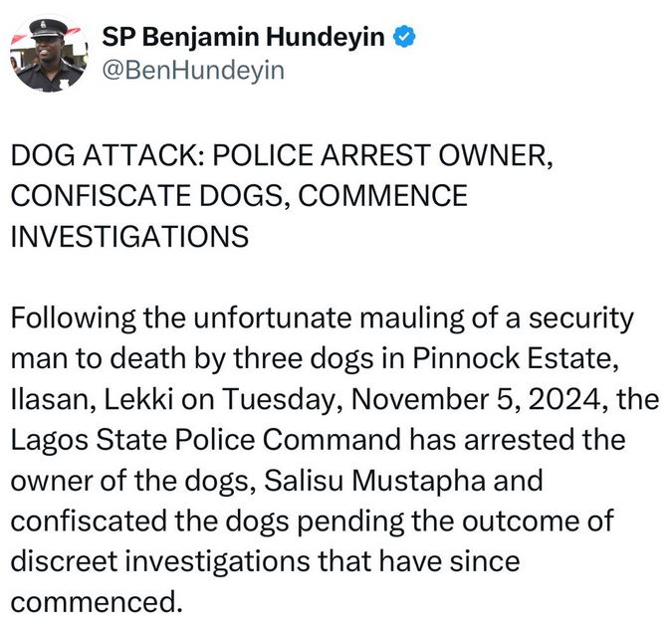Click the 'CONFISCATE DOGS, COMMENCE' line
Image resolution: width=672 pixels, height=626 pixels.
click(239, 196)
